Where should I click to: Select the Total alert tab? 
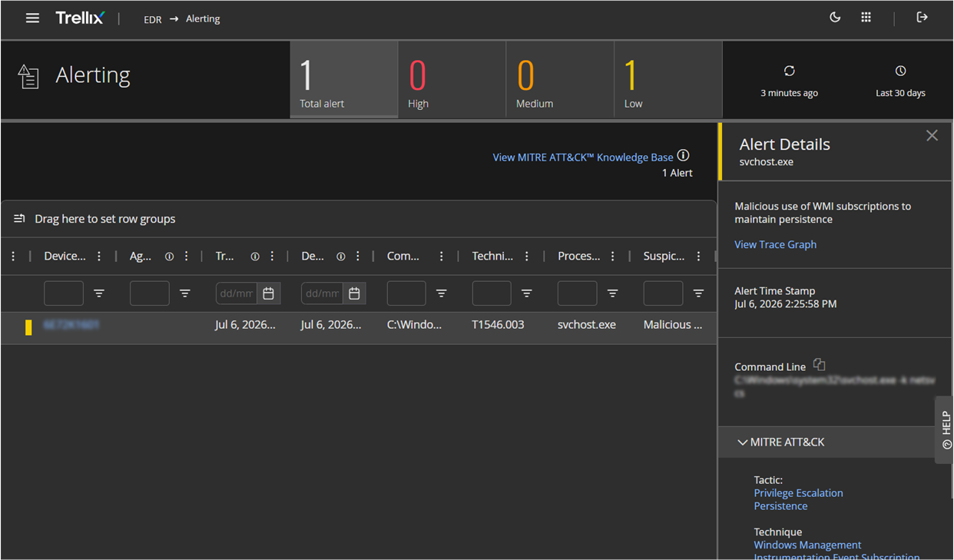click(x=344, y=80)
